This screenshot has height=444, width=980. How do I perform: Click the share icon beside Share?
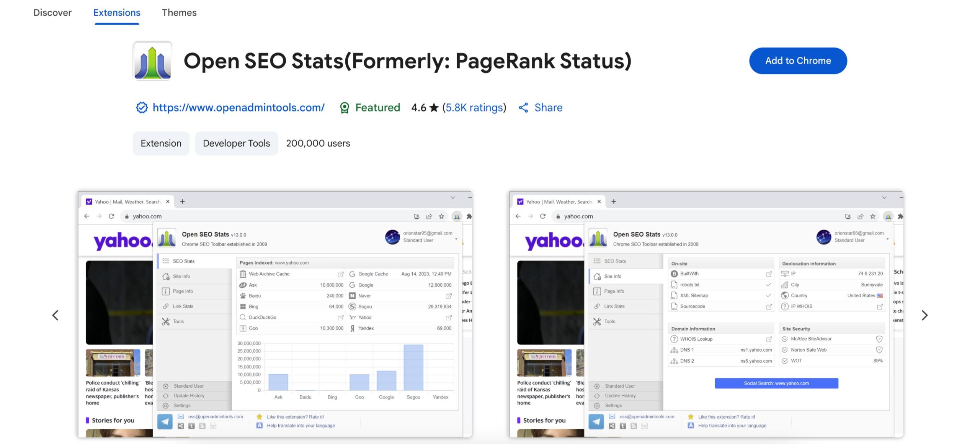pyautogui.click(x=523, y=108)
